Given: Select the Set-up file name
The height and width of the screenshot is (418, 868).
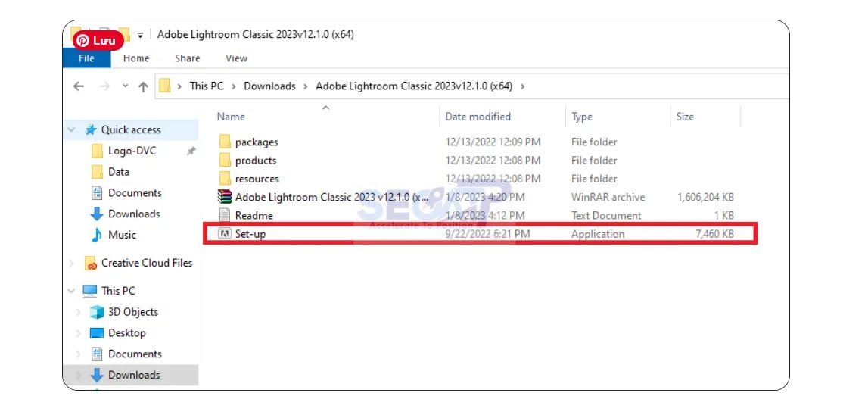Looking at the screenshot, I should [x=250, y=234].
